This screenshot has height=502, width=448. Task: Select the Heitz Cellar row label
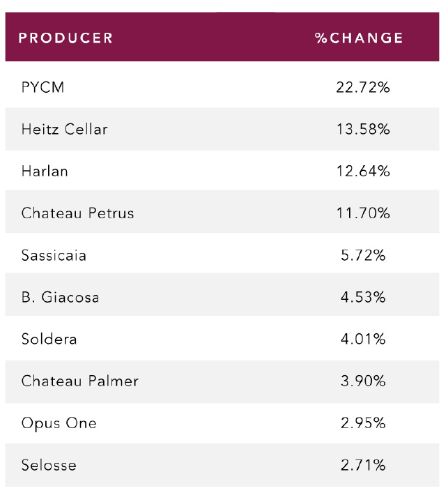65,130
